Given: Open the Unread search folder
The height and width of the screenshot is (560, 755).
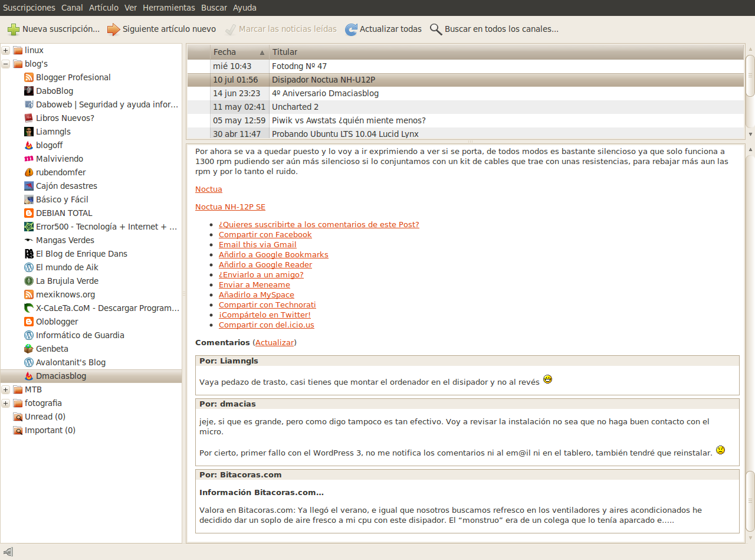Looking at the screenshot, I should pyautogui.click(x=45, y=417).
